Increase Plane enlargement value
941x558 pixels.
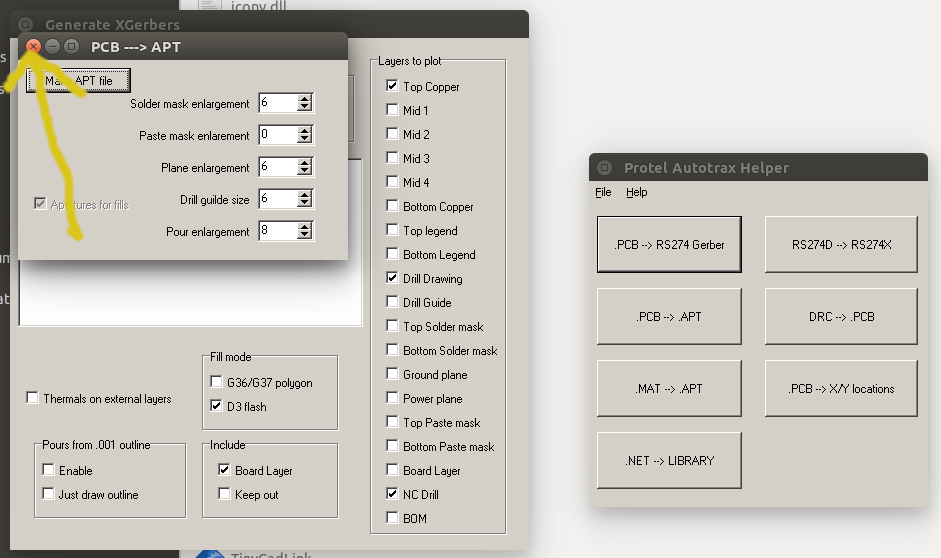[x=305, y=163]
